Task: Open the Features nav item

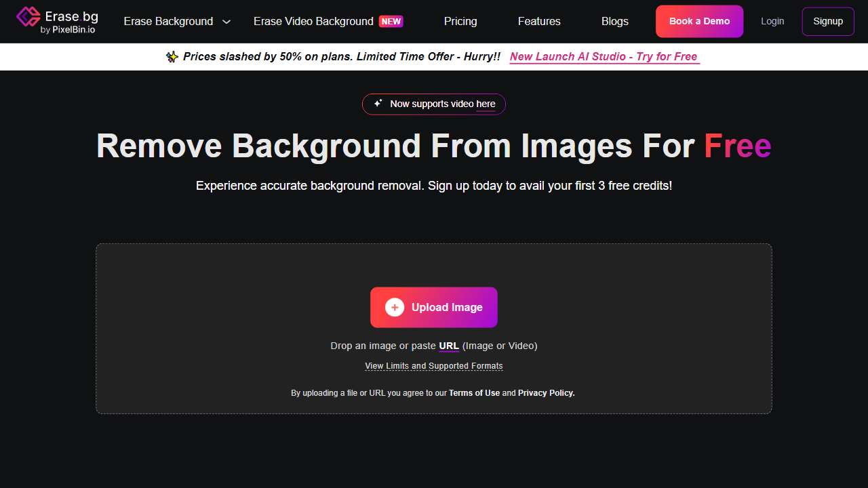Action: click(539, 22)
